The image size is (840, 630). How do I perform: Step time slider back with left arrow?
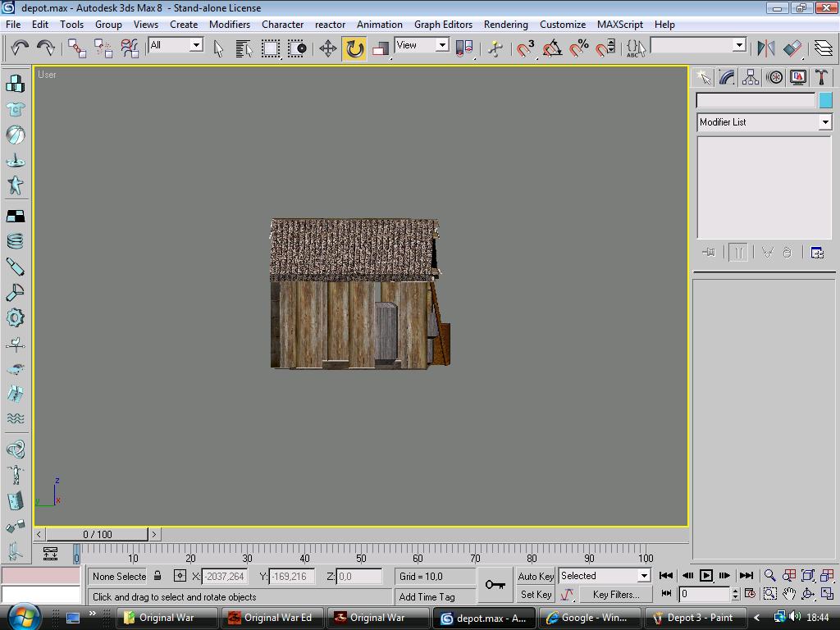(39, 534)
